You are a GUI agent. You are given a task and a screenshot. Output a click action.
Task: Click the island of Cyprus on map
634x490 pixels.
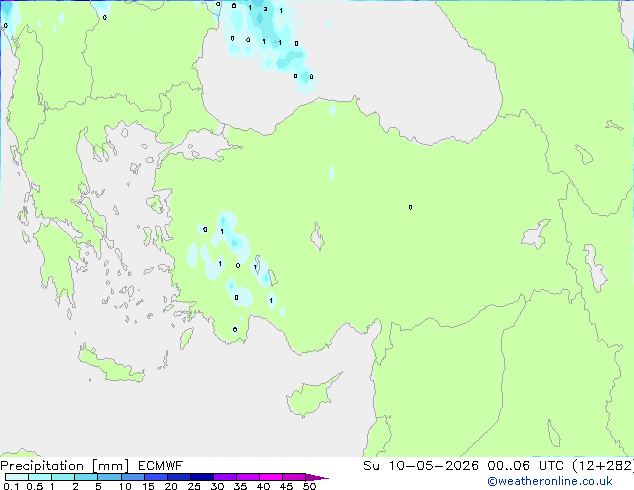pyautogui.click(x=311, y=397)
